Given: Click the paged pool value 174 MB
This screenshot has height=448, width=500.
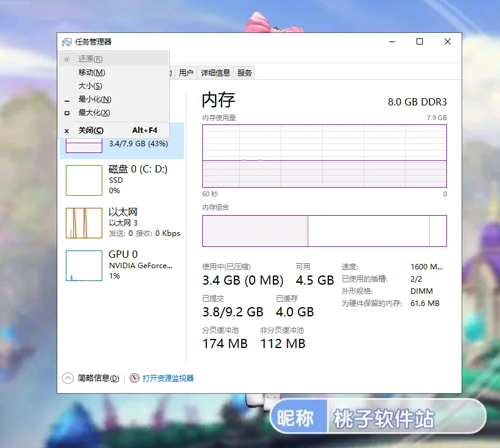Looking at the screenshot, I should tap(225, 344).
